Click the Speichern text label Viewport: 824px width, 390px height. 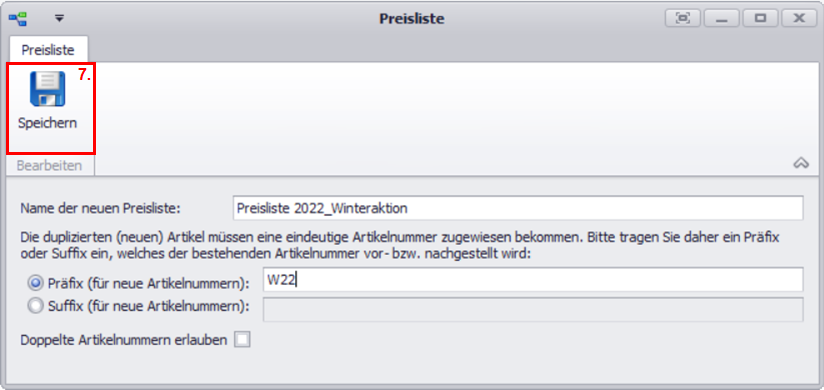pos(47,123)
